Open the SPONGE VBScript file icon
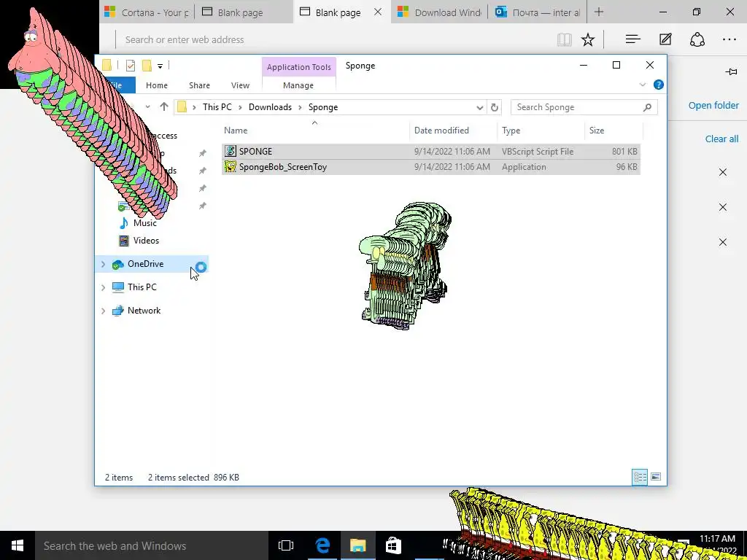This screenshot has height=560, width=747. click(231, 151)
